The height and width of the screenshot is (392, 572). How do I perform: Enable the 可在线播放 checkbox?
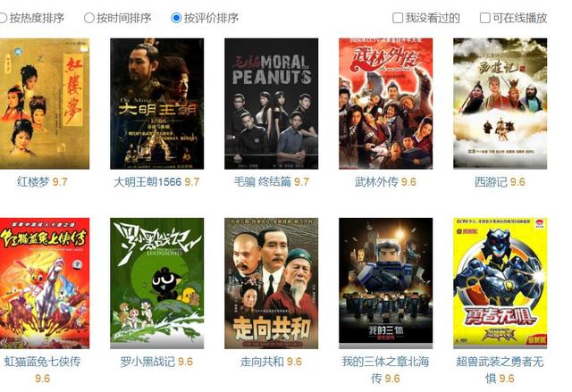click(x=484, y=18)
